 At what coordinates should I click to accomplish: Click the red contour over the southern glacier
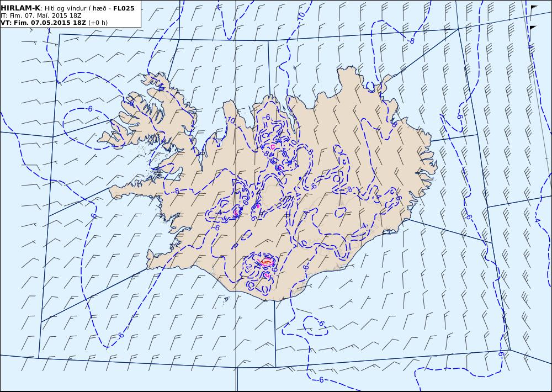pos(267,262)
